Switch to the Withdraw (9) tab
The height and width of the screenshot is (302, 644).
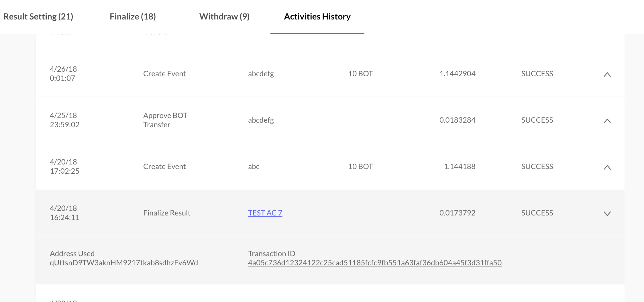coord(224,16)
